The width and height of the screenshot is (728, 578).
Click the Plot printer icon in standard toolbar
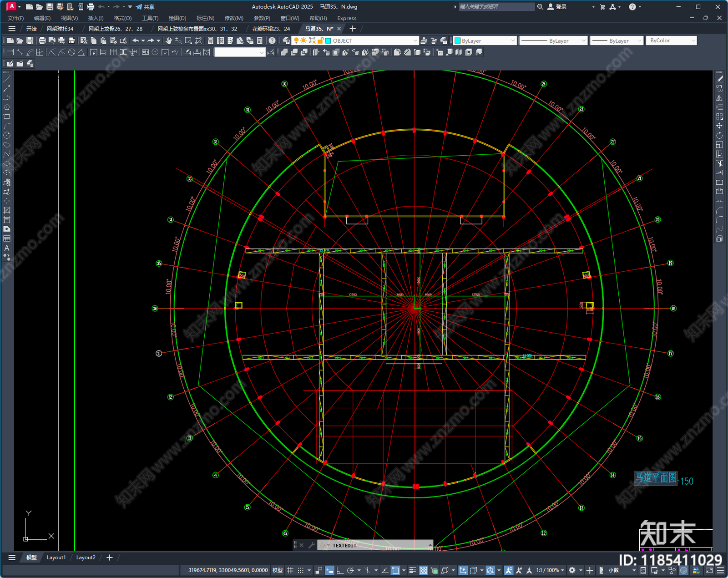click(42, 41)
